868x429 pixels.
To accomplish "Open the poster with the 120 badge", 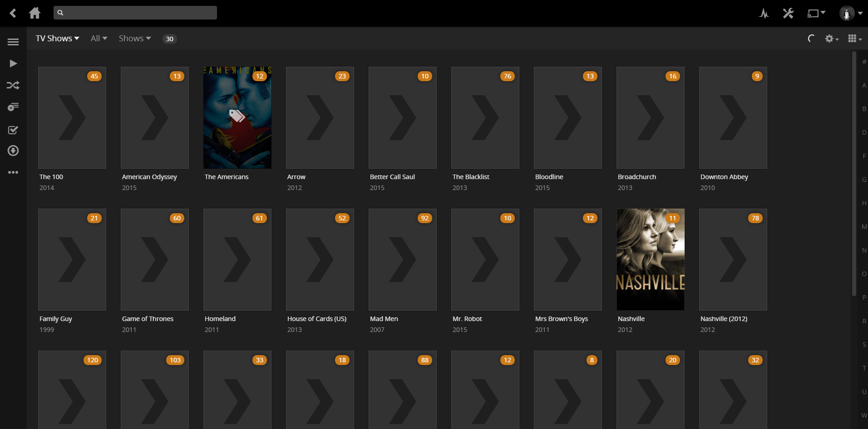I will pyautogui.click(x=72, y=390).
